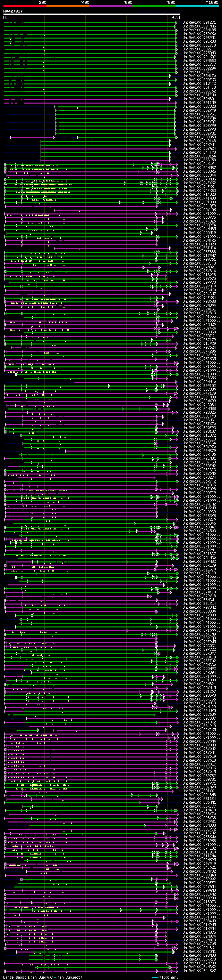The image size is (222, 980).
Task: Open UniRef100_C5YAZ4 entry
Action: (x=199, y=149)
